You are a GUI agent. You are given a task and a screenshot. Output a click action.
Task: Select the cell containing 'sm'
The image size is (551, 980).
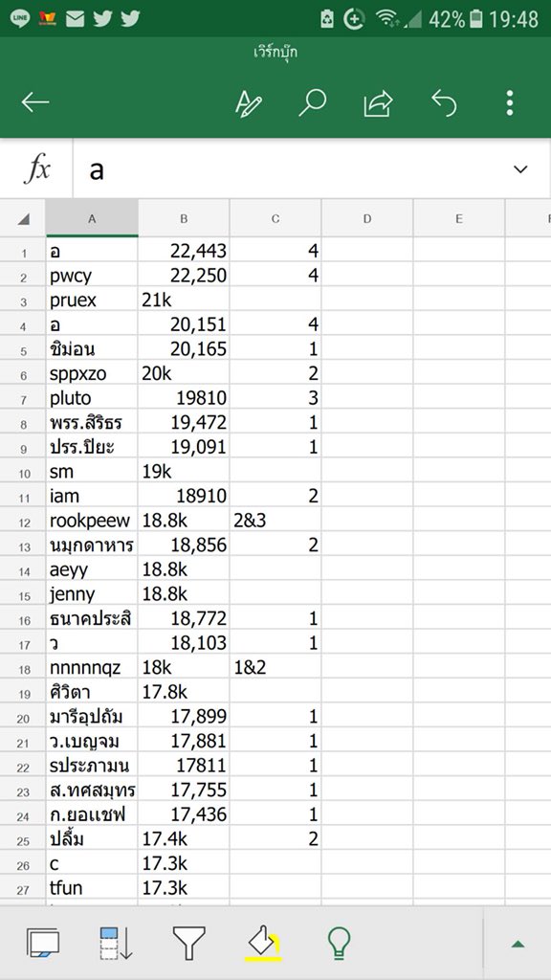click(92, 472)
